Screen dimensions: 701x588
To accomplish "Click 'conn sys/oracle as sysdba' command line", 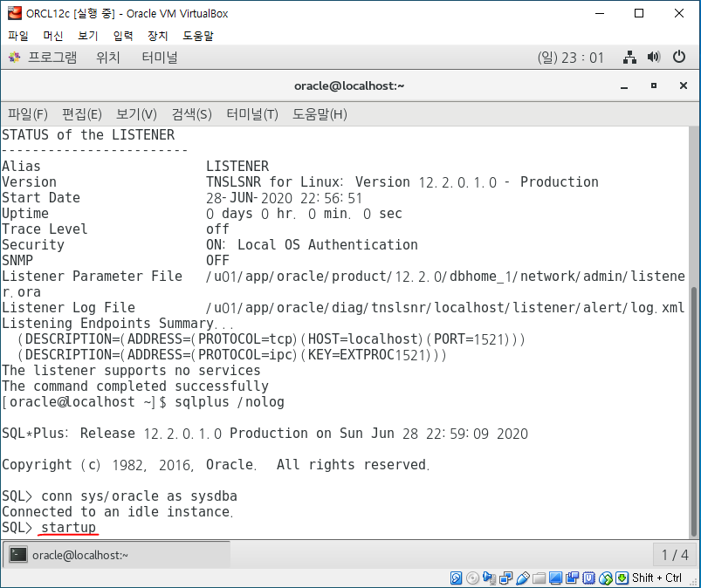I will pyautogui.click(x=139, y=496).
